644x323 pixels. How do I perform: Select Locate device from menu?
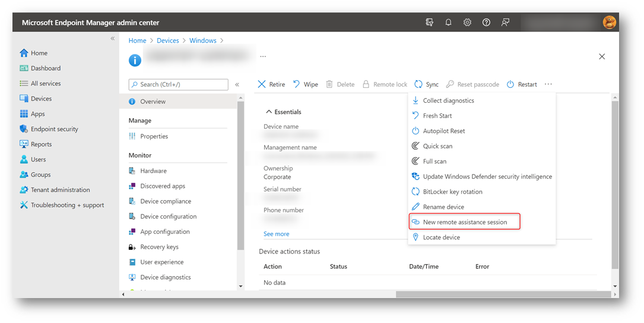(x=482, y=237)
